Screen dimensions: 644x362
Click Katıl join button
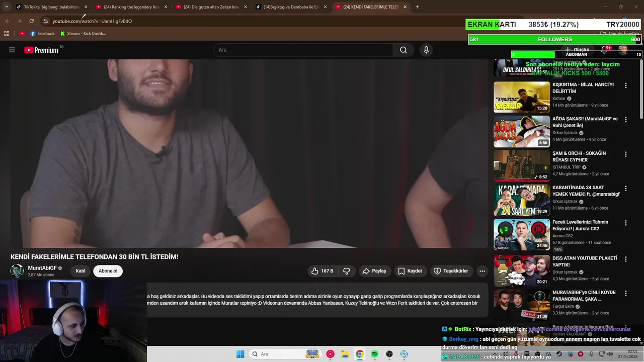pyautogui.click(x=80, y=271)
